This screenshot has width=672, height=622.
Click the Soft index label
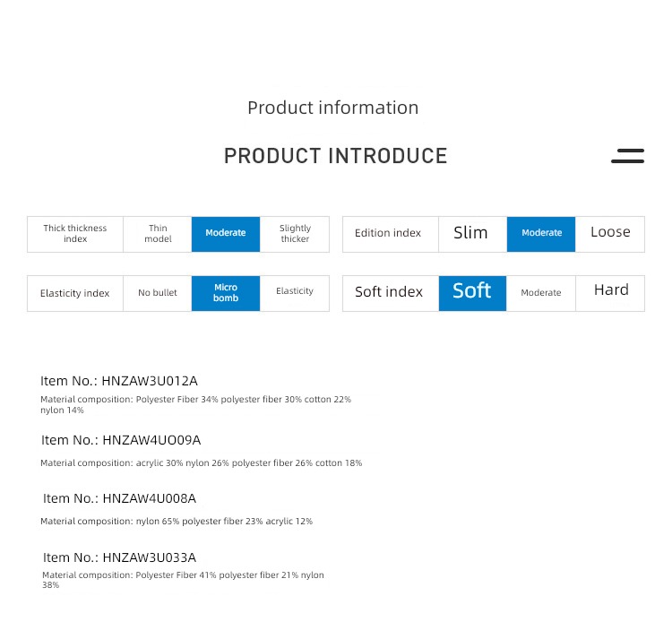pyautogui.click(x=389, y=292)
